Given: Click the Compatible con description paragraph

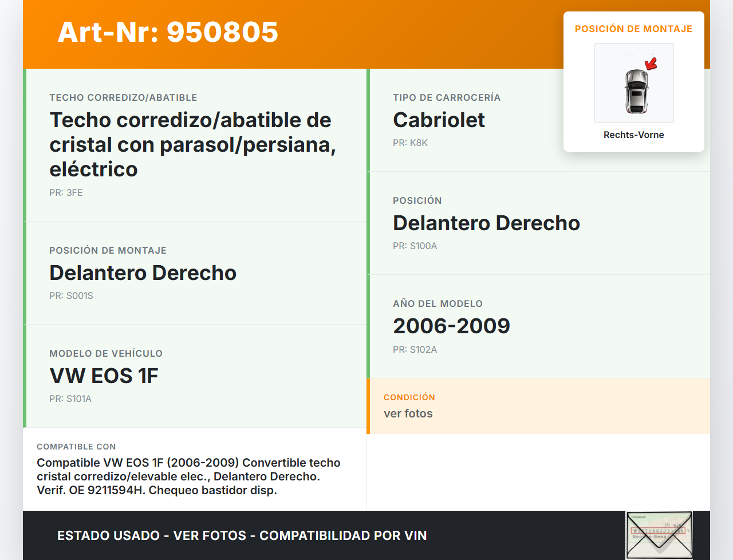Looking at the screenshot, I should coord(188,476).
